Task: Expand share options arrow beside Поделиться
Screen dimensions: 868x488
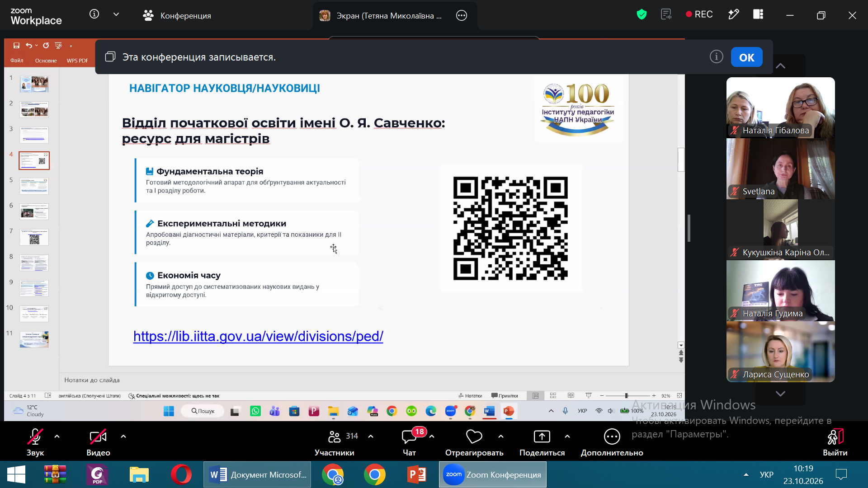Action: 567,436
